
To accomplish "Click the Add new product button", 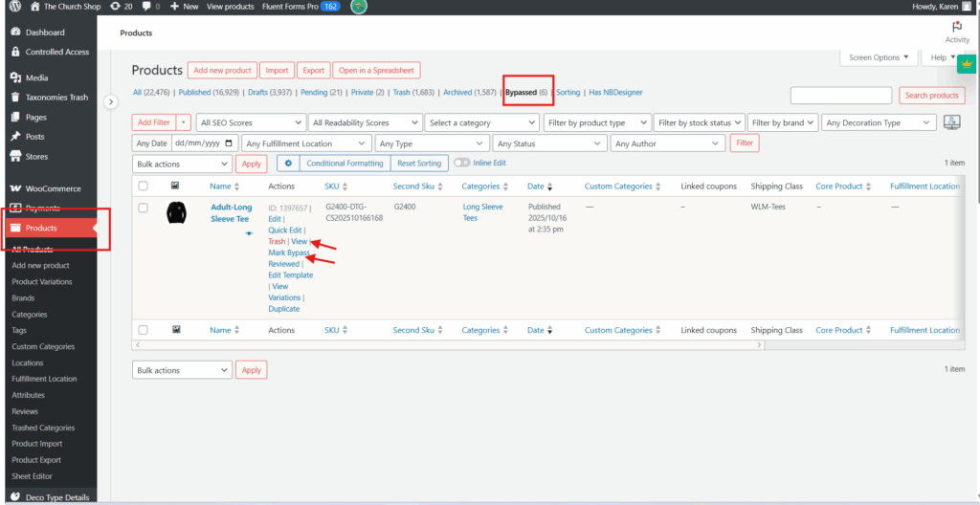I will [x=222, y=70].
